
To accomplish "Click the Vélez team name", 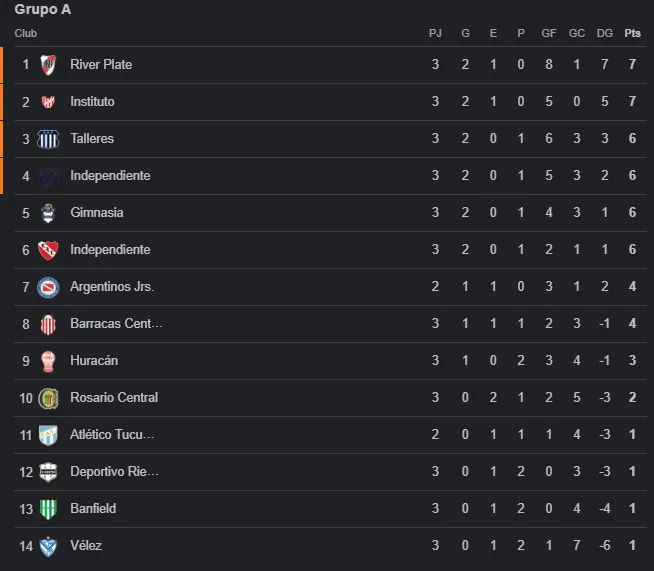I will [86, 546].
